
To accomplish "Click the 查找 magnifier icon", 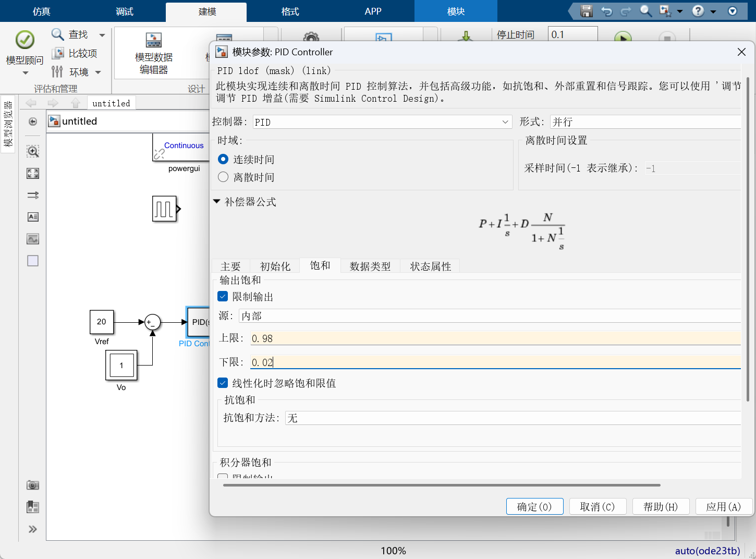I will coord(57,34).
